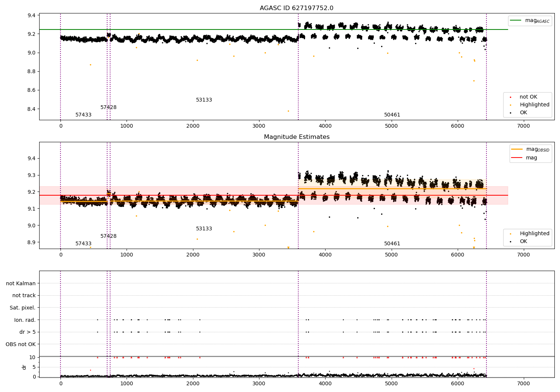
Task: Click the title 'AGASC ID 627197752.0'
Action: [x=296, y=8]
